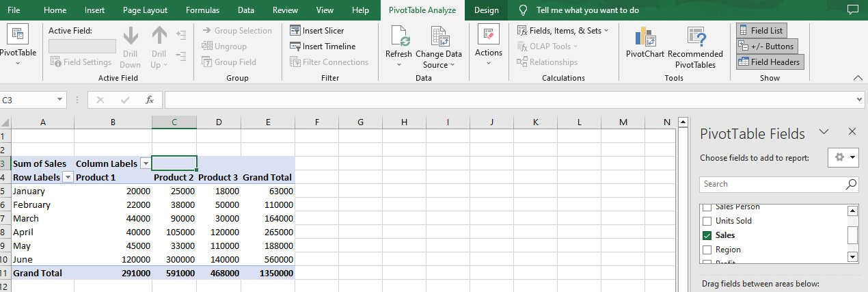Check the Units Sold field

pos(707,221)
